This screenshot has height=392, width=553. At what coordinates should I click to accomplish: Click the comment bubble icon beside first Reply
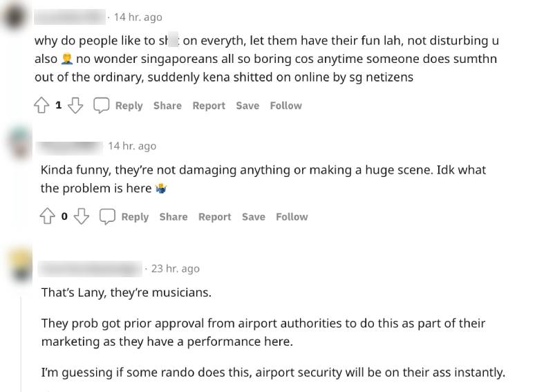point(101,106)
